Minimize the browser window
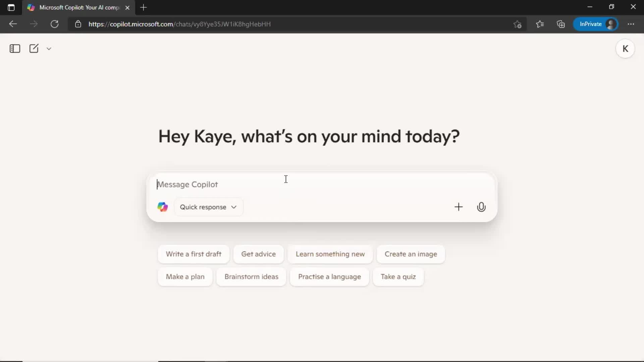Screen dimensions: 644x362 pos(590,7)
